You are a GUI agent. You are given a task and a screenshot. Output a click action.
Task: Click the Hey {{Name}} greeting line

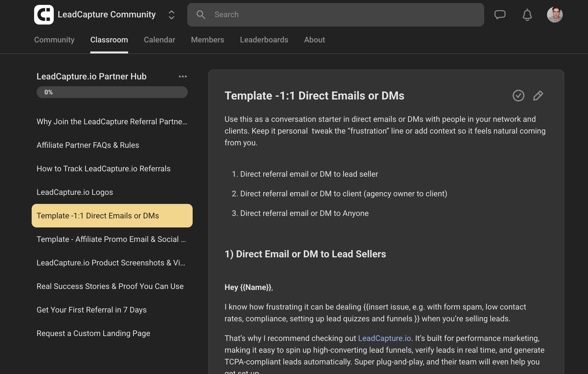(x=249, y=287)
